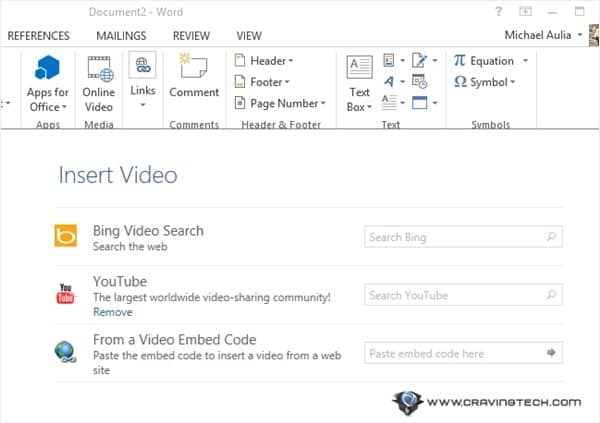Expand the Signature Line dropdown arrow
The image size is (600, 423).
tap(435, 60)
